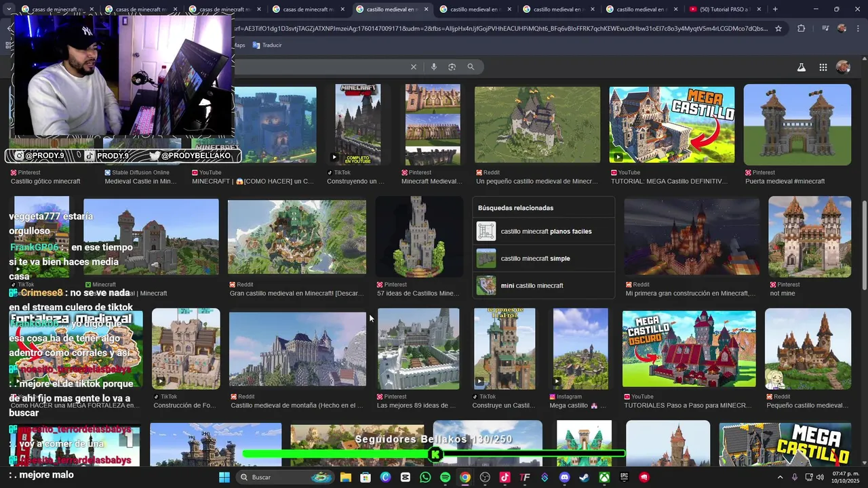Open Spotify from the taskbar
Image resolution: width=868 pixels, height=488 pixels.
click(x=445, y=477)
